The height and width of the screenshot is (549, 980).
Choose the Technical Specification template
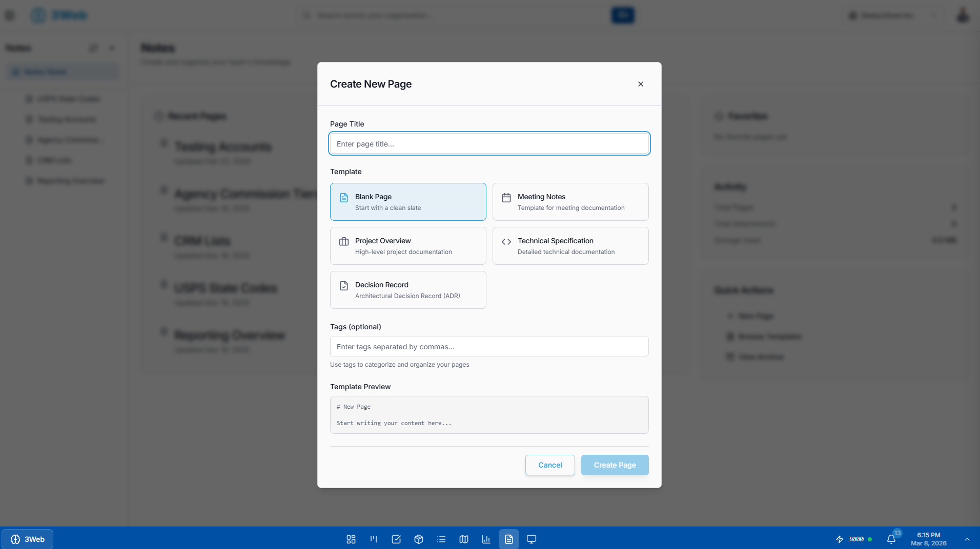(x=570, y=245)
